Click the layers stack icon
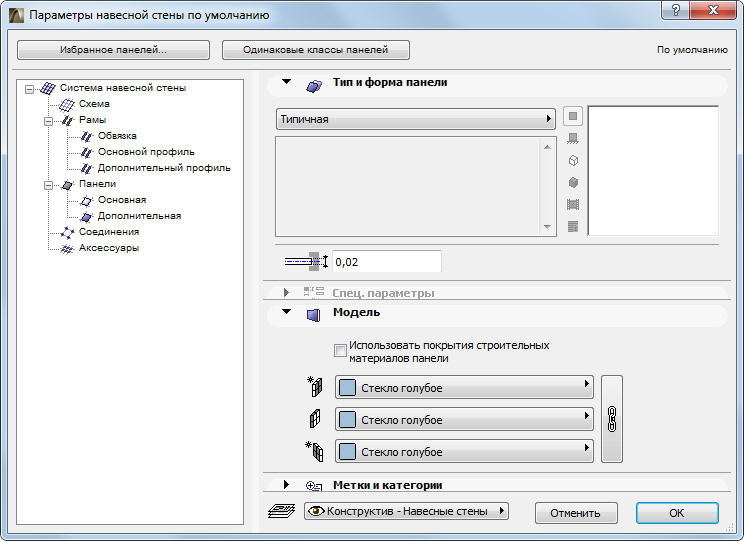744x541 pixels. (281, 511)
